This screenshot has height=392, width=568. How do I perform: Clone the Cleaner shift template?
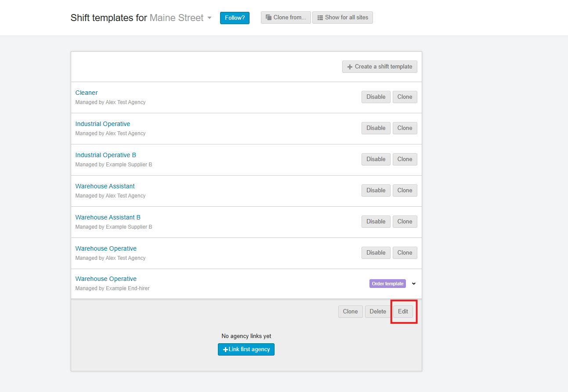coord(405,97)
